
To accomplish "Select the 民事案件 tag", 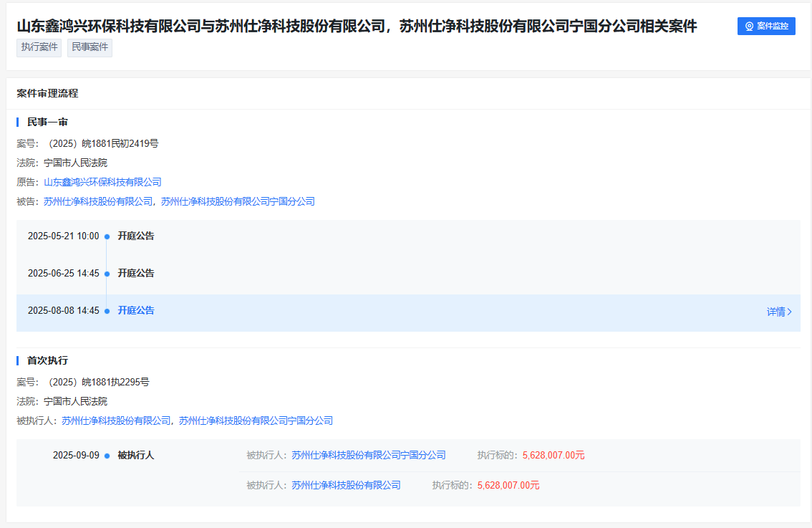I will [x=89, y=48].
